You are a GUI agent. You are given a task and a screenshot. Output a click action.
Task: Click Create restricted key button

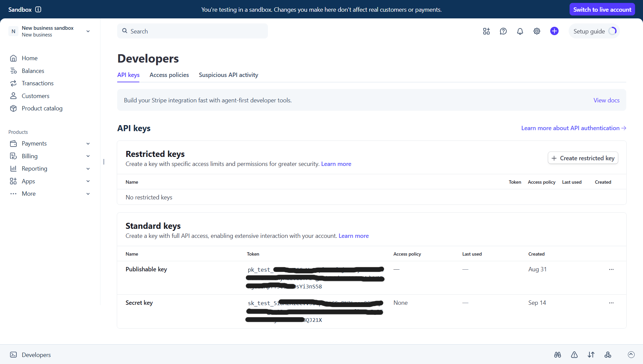pyautogui.click(x=583, y=158)
